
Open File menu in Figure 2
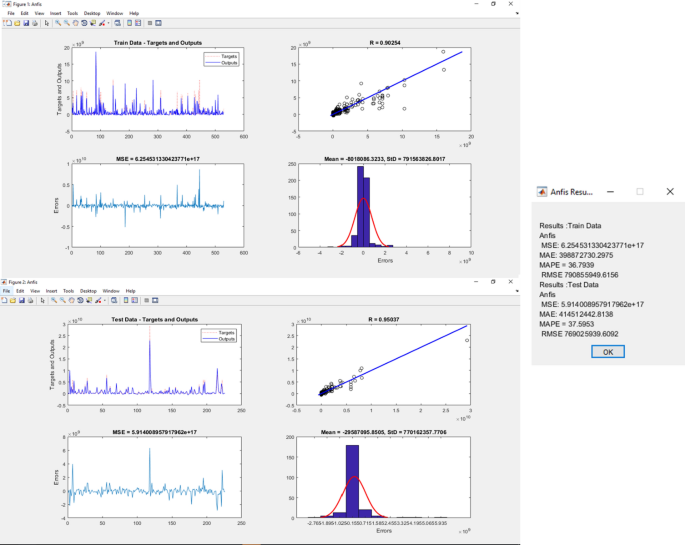tap(7, 291)
